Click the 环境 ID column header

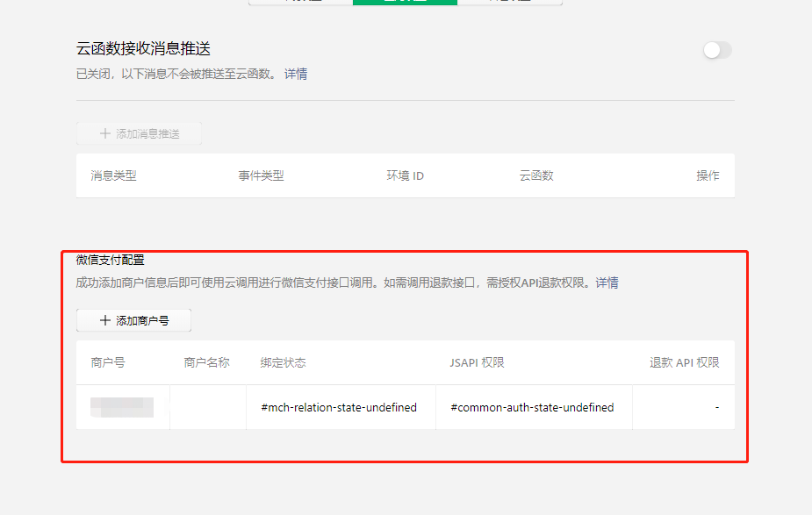pos(405,175)
